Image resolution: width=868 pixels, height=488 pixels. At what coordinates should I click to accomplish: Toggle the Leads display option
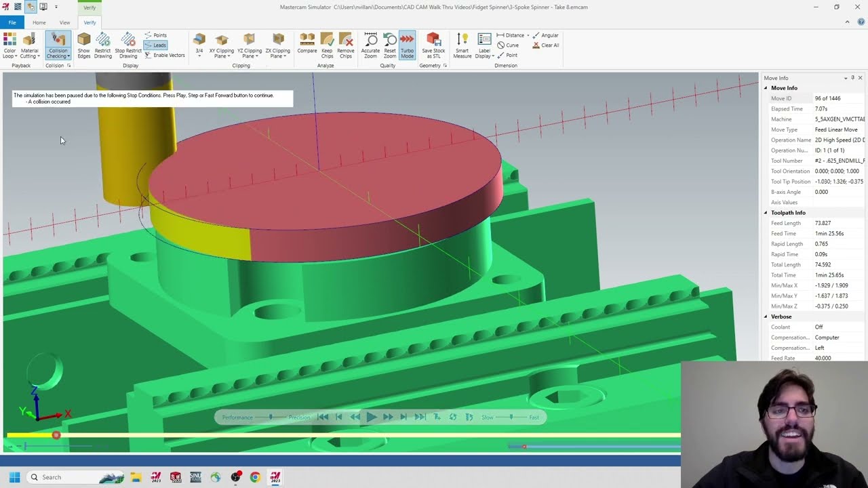(155, 45)
